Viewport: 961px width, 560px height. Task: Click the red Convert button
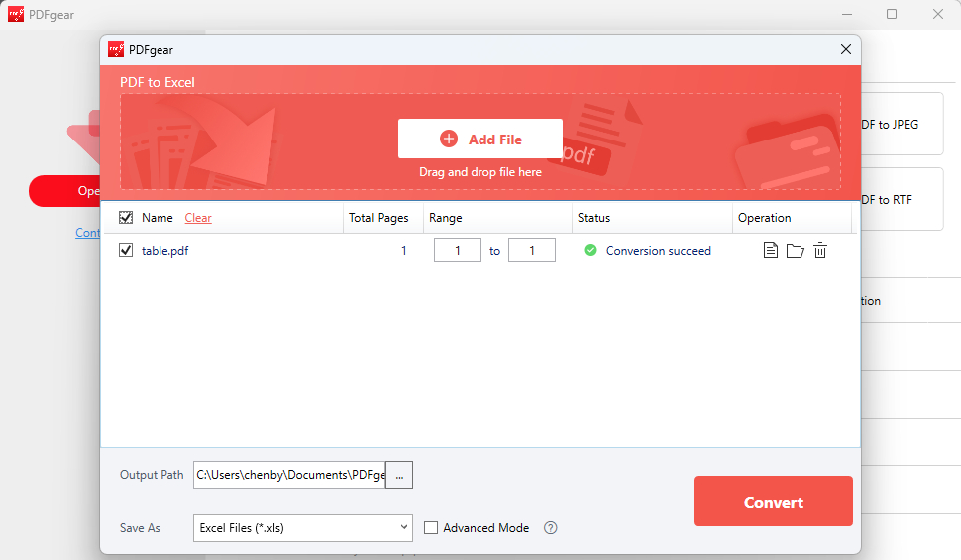(x=774, y=501)
